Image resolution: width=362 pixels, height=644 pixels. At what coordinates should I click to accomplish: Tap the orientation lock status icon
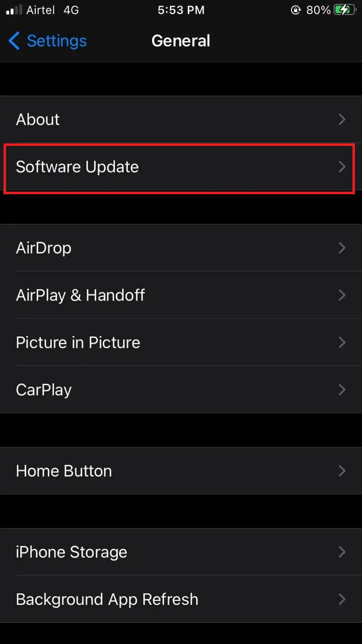[x=296, y=10]
